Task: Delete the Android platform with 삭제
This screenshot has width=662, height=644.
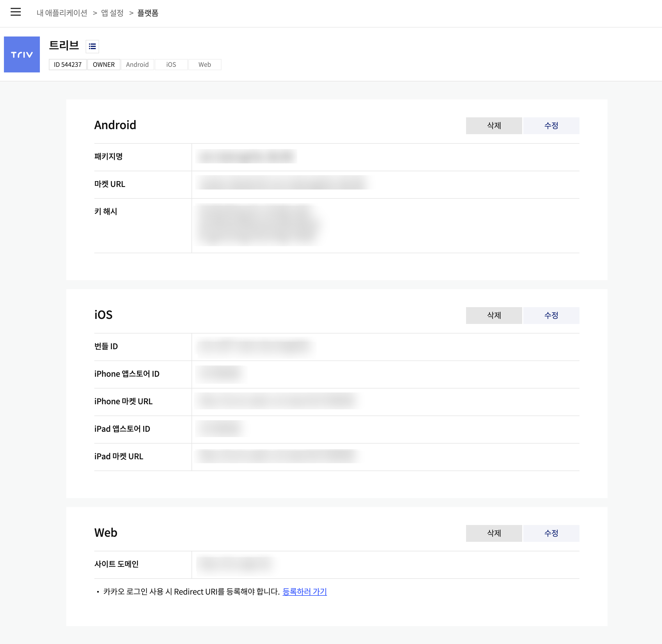Action: 494,126
